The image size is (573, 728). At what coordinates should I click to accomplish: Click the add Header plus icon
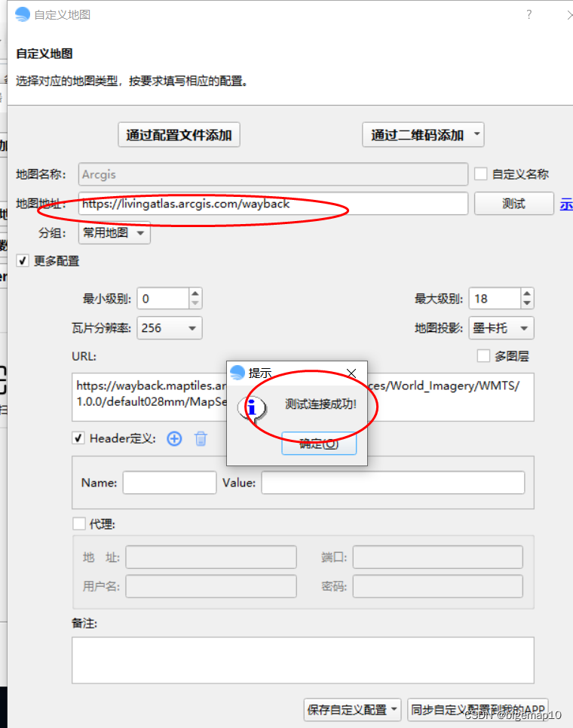pyautogui.click(x=174, y=439)
